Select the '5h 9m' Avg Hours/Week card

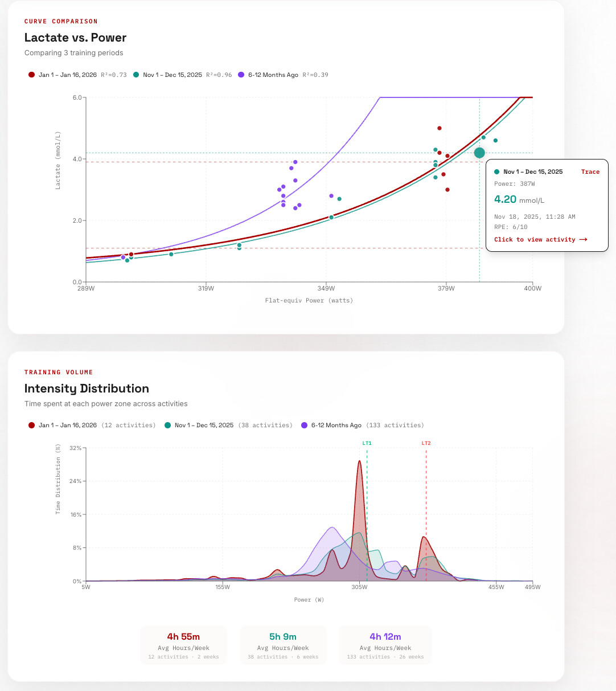[x=283, y=645]
